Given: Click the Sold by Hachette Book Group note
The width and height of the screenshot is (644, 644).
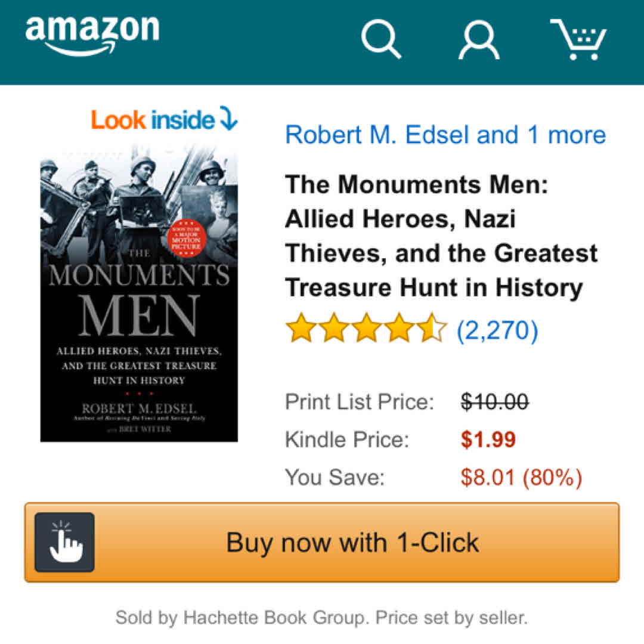Looking at the screenshot, I should (321, 617).
